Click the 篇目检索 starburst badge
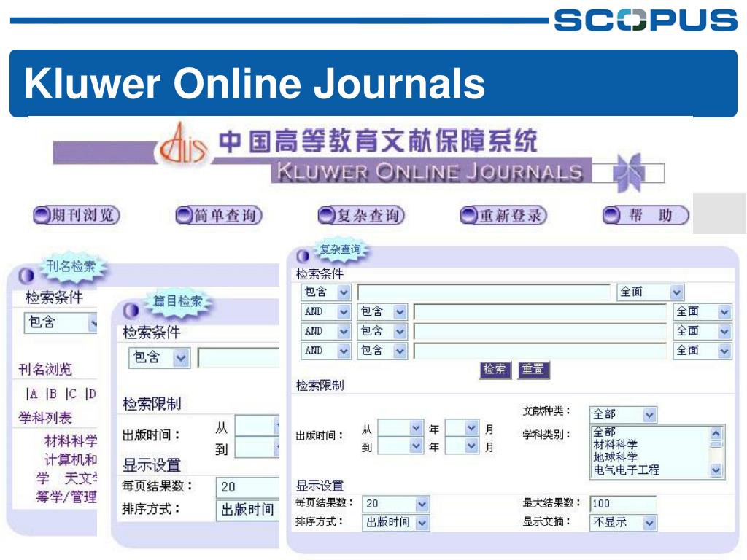Viewport: 747px width, 560px height. tap(178, 301)
